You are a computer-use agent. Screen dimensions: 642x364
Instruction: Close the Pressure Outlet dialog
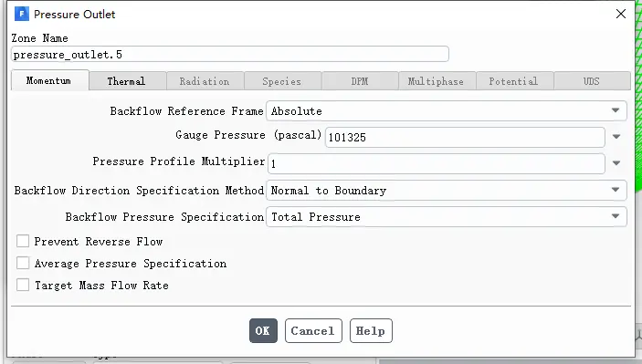pos(621,14)
